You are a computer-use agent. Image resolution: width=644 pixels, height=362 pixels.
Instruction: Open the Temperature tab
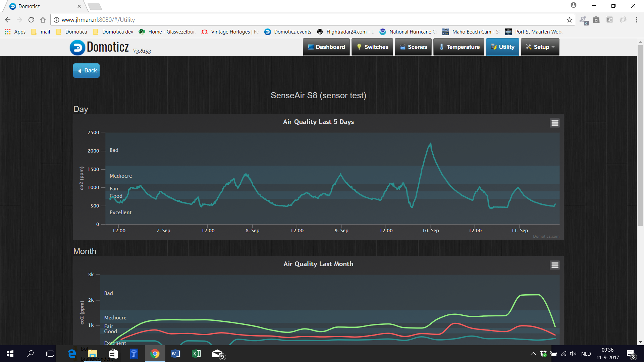tap(459, 47)
